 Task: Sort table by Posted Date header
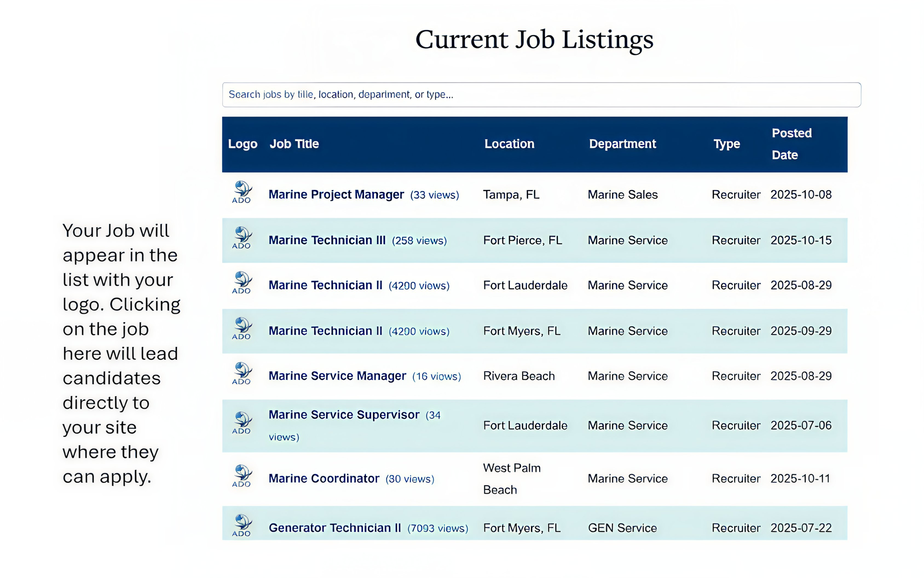pyautogui.click(x=791, y=144)
